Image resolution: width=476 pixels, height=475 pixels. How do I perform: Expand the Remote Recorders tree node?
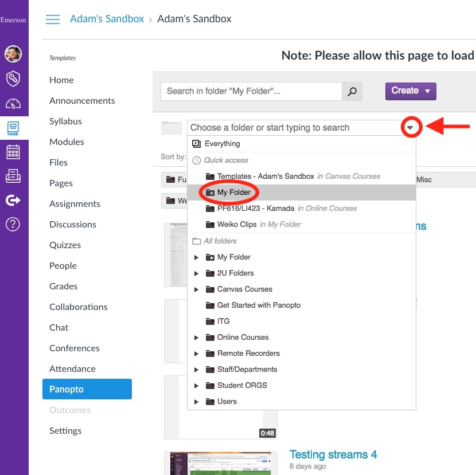pyautogui.click(x=196, y=354)
